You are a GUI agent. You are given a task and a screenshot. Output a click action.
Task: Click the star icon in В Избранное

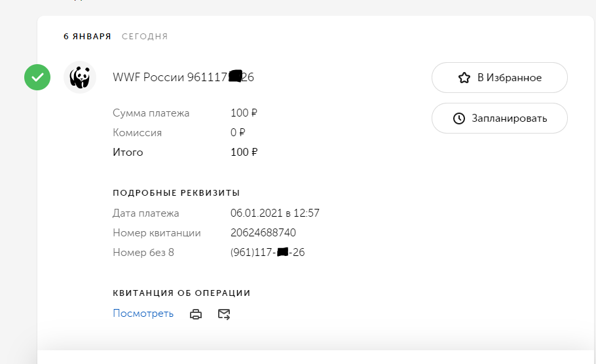point(464,78)
